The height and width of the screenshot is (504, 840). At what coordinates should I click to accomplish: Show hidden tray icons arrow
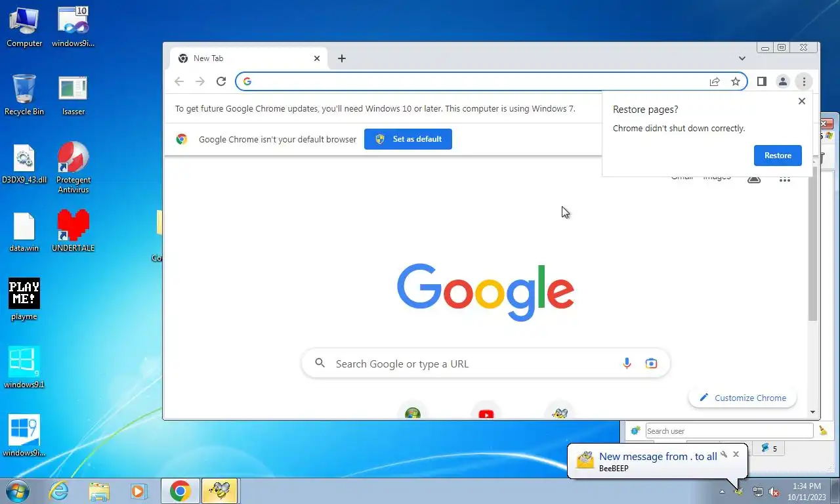pyautogui.click(x=723, y=492)
